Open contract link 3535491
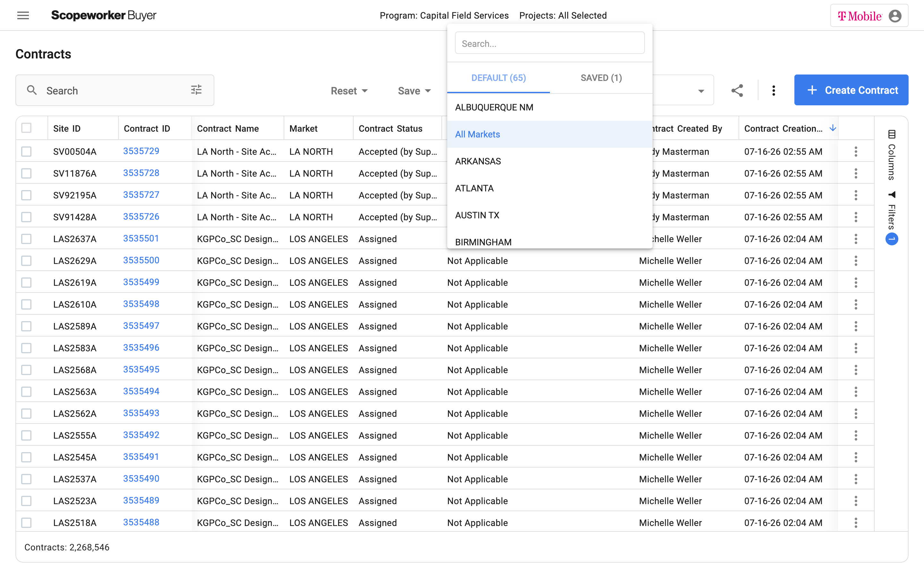Screen dimensions: 924x578 coord(141,457)
